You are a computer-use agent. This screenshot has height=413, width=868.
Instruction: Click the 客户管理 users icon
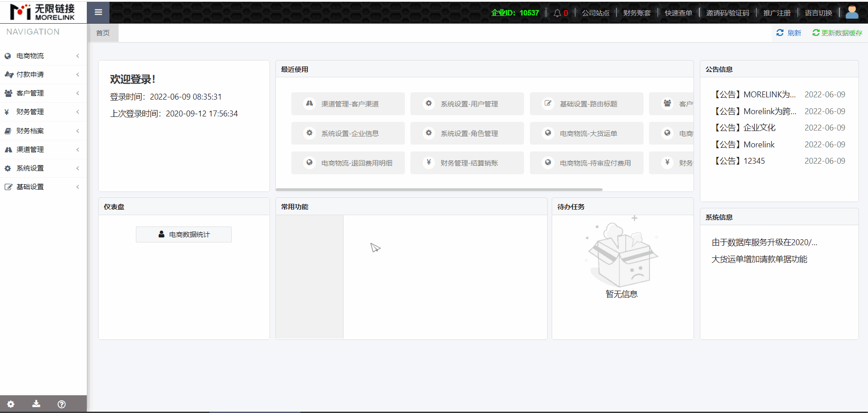pos(8,93)
